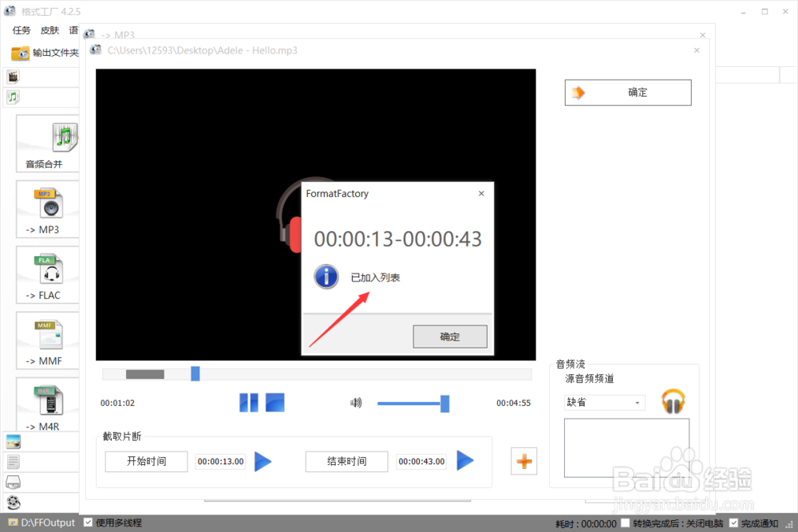This screenshot has width=798, height=532.
Task: Click the 结束时间 button
Action: (346, 461)
